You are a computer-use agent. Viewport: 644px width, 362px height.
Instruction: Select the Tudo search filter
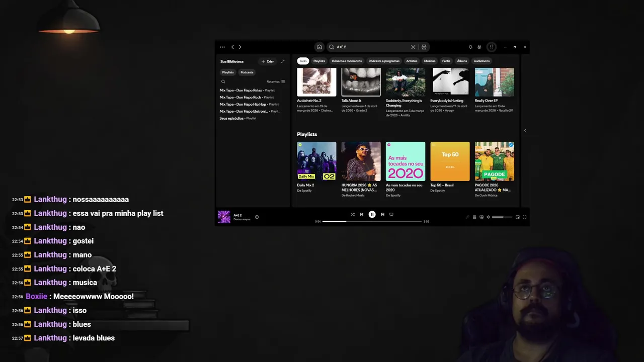[x=303, y=61]
